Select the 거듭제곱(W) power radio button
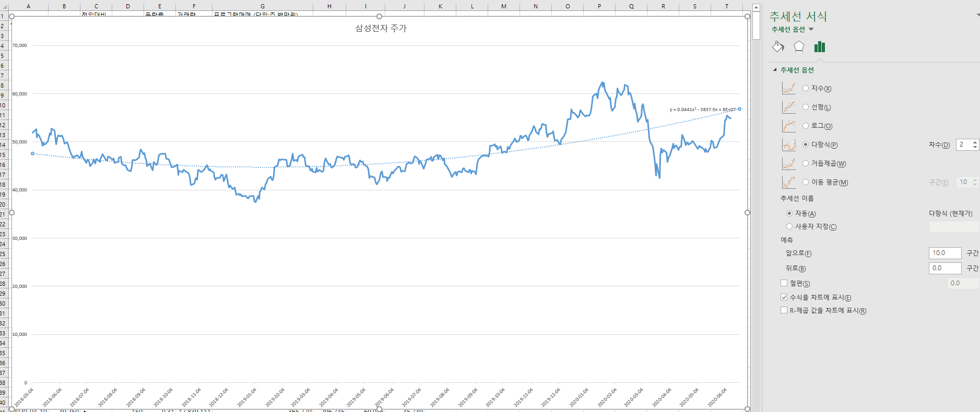Screen dimensions: 980x412 pyautogui.click(x=806, y=163)
